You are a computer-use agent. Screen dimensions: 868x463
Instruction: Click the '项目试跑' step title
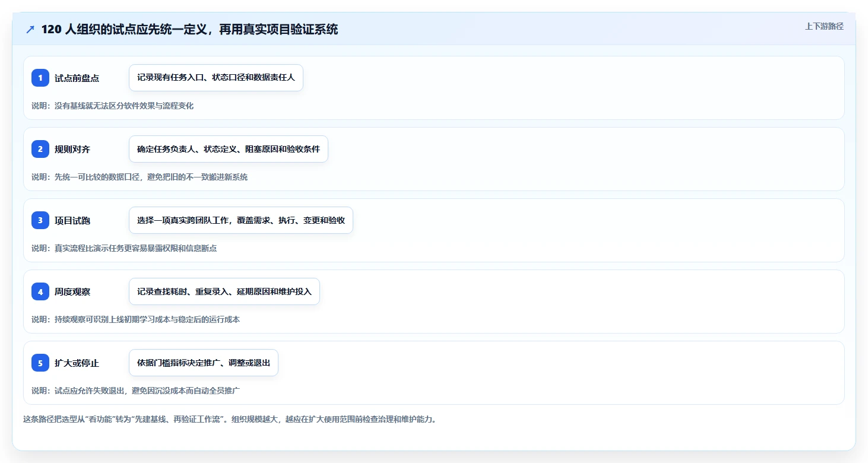coord(72,221)
